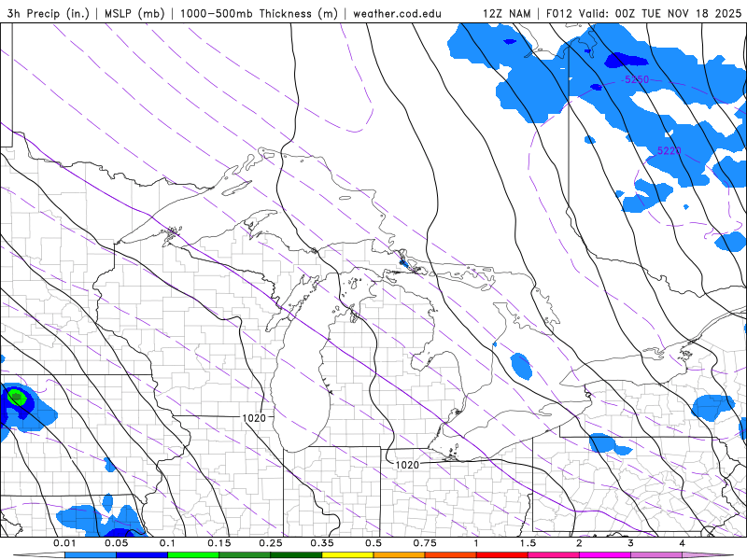Image resolution: width=747 pixels, height=560 pixels.
Task: Click the 5220 thickness contour label
Action: click(x=669, y=151)
